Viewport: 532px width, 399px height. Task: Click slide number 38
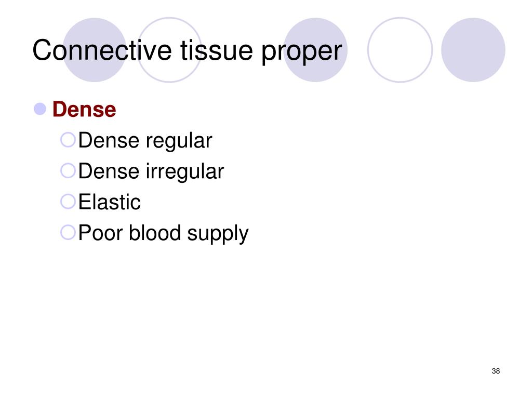click(x=496, y=371)
